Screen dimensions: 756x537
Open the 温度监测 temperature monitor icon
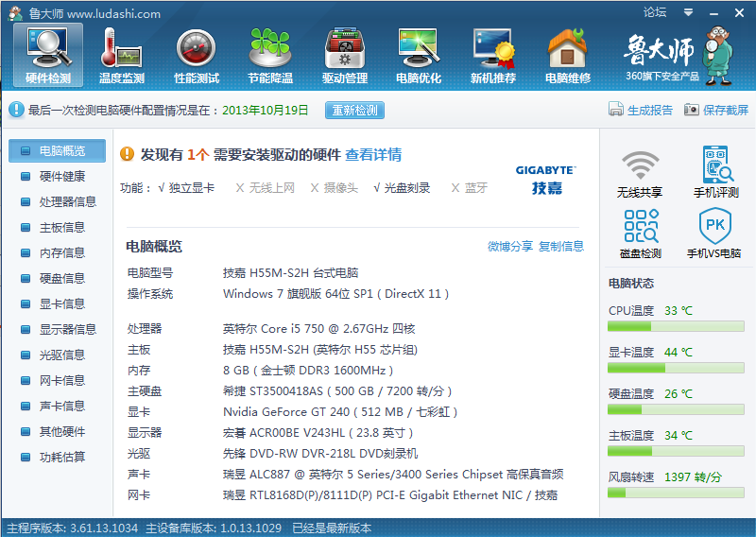[122, 55]
